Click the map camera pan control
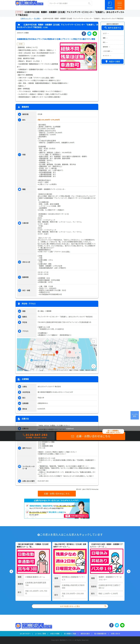The image size is (140, 644). pos(93,366)
